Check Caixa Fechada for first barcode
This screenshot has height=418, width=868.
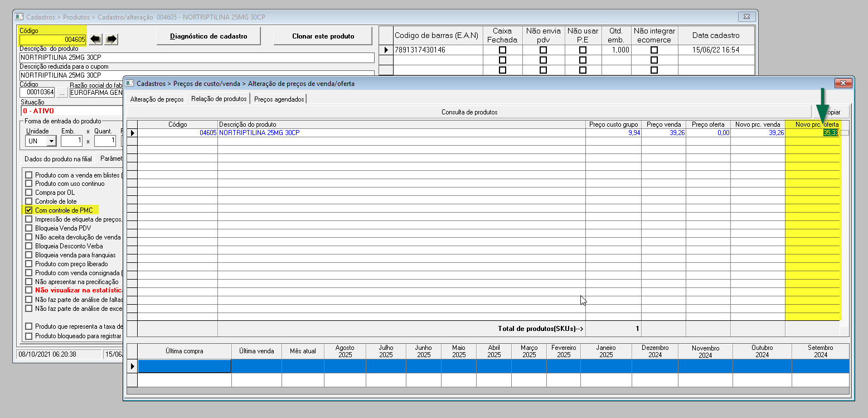coord(502,50)
